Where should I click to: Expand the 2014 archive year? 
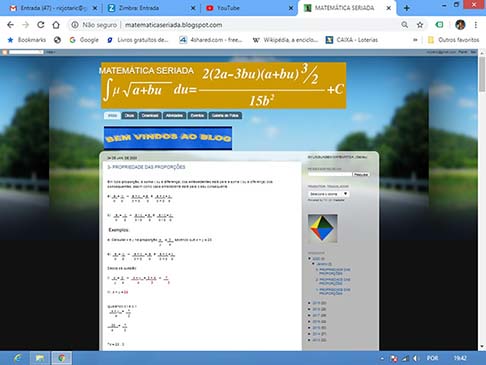pos(310,334)
